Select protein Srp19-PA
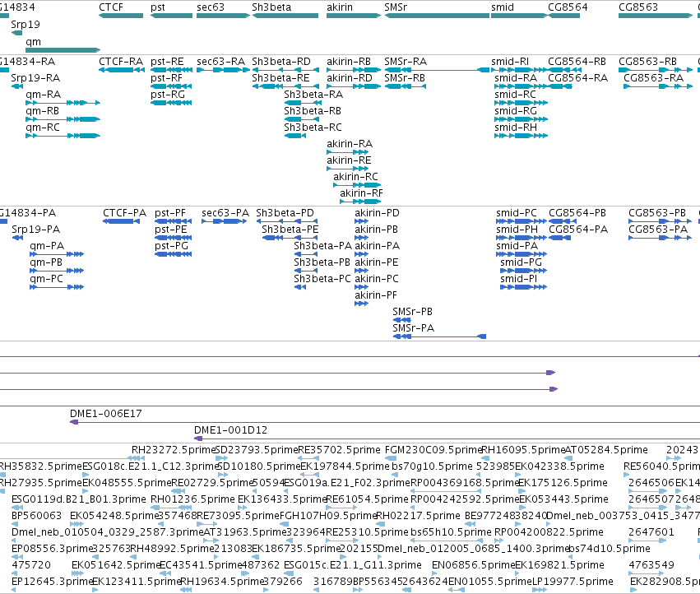 pyautogui.click(x=17, y=238)
